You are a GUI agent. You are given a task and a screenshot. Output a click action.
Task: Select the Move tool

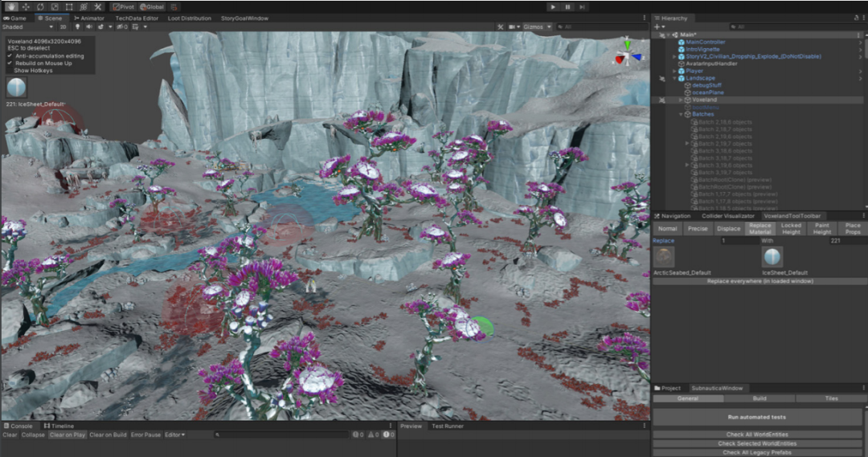(24, 6)
